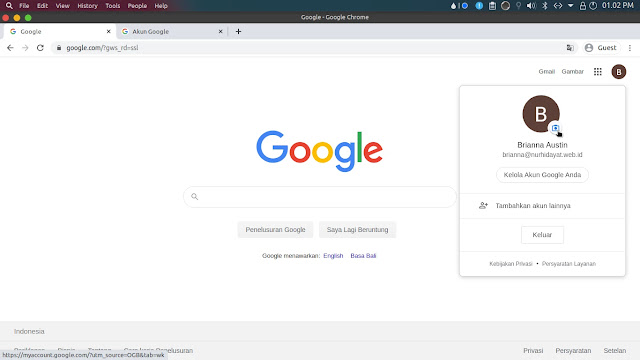The image size is (640, 360).
Task: Click the lock screen tray icon
Action: [583, 6]
